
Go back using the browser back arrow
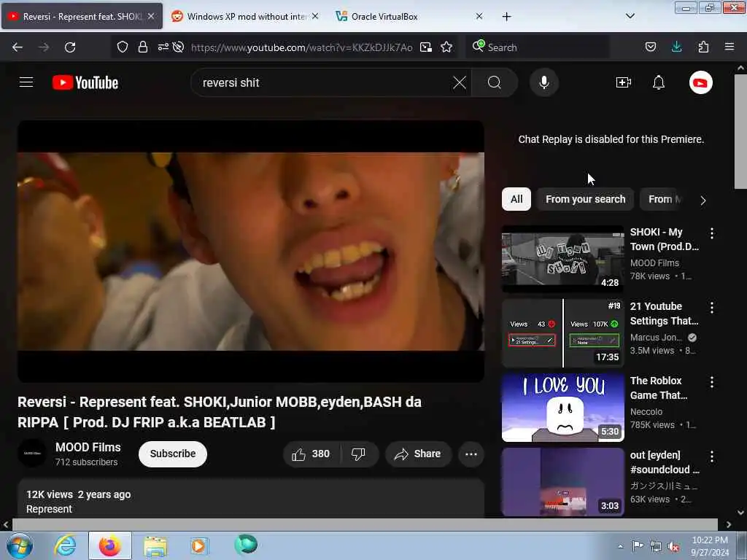pyautogui.click(x=18, y=47)
